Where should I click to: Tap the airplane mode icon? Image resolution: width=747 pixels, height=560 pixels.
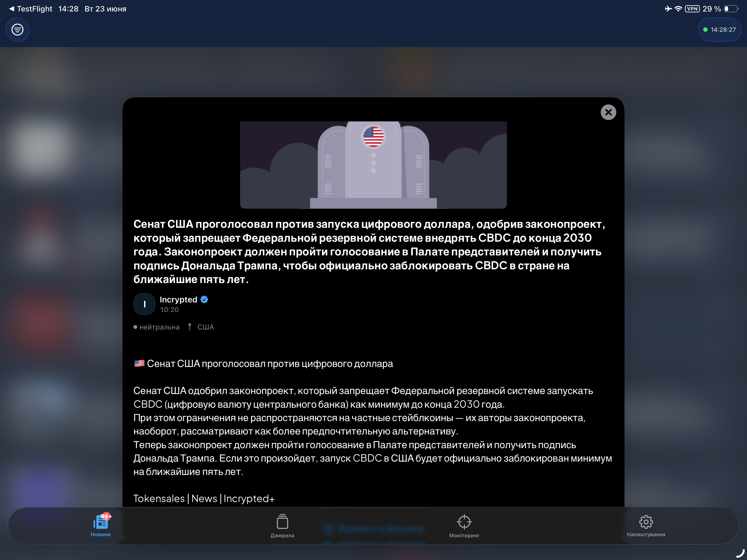pyautogui.click(x=668, y=9)
